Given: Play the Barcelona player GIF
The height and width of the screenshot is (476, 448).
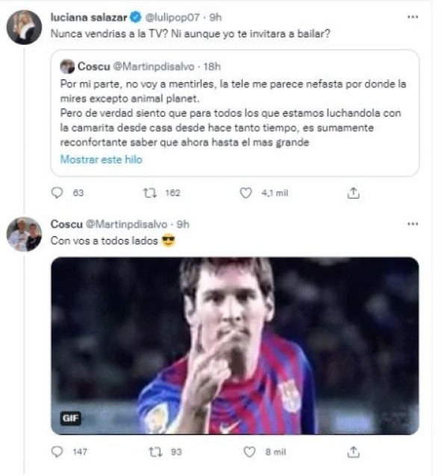Looking at the screenshot, I should pyautogui.click(x=234, y=345).
